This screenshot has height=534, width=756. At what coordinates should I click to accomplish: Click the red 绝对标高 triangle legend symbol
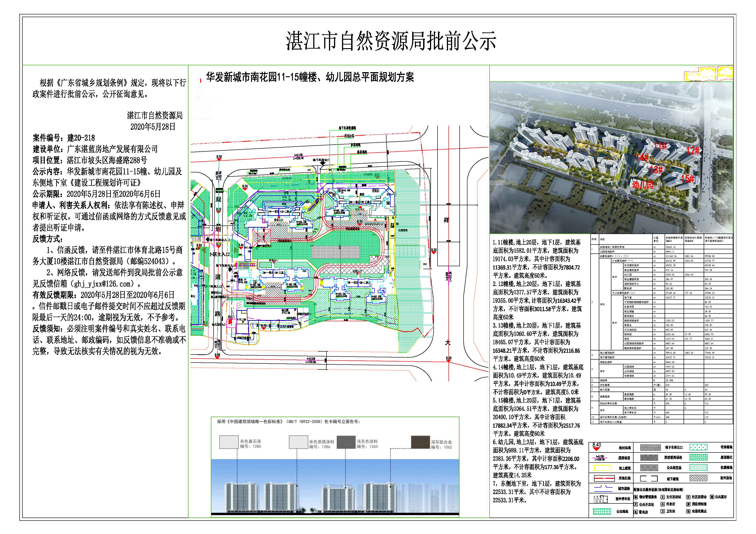click(597, 449)
